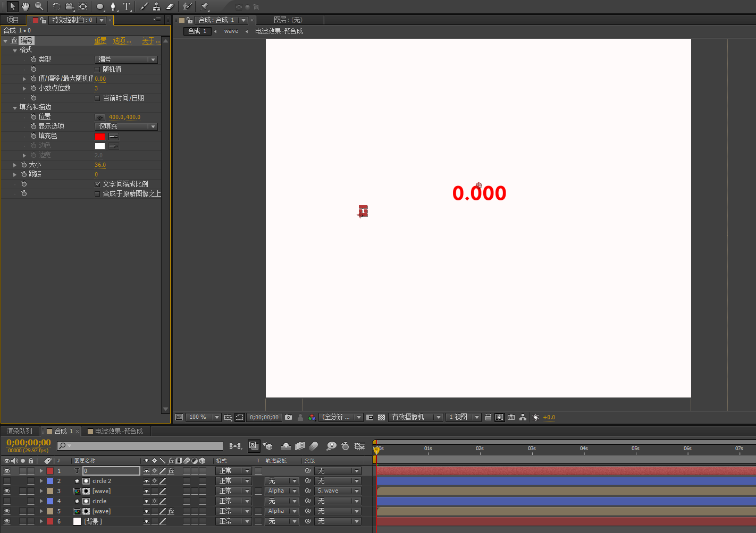This screenshot has width=756, height=533.
Task: Open the grid and guide options icon
Action: tap(228, 417)
